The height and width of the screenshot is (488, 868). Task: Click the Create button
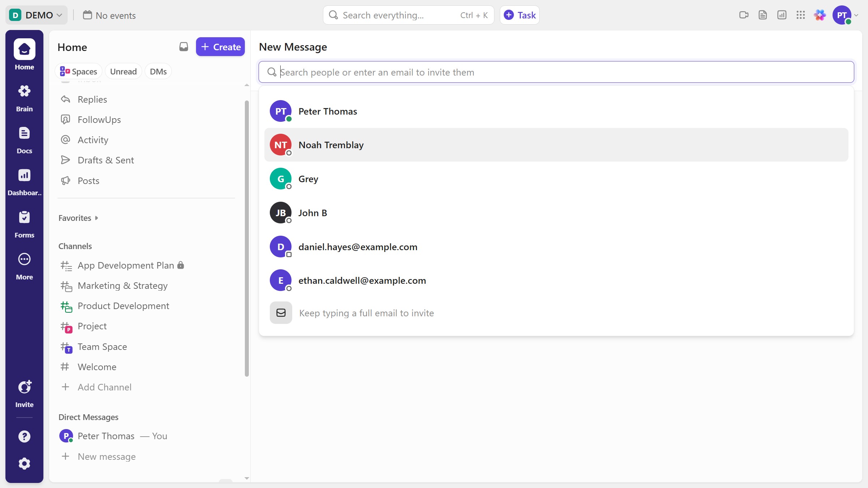click(220, 47)
